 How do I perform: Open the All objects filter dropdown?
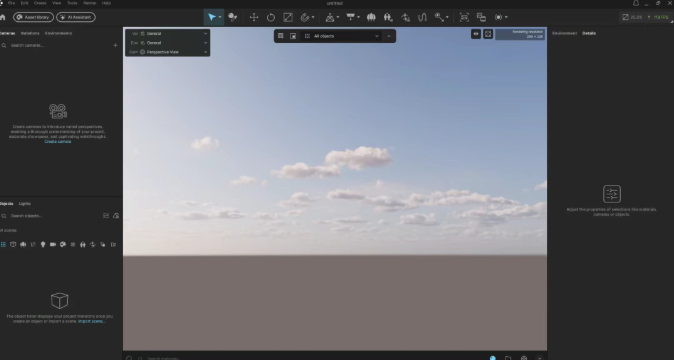(342, 36)
